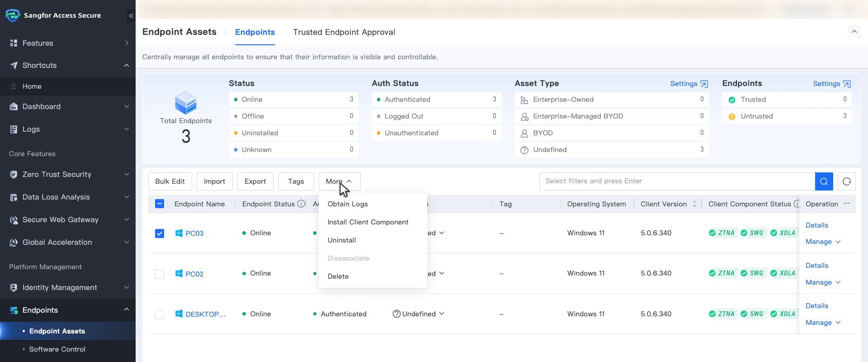Switch to Trusted Endpoint Approval tab
The image size is (868, 362).
click(x=344, y=32)
